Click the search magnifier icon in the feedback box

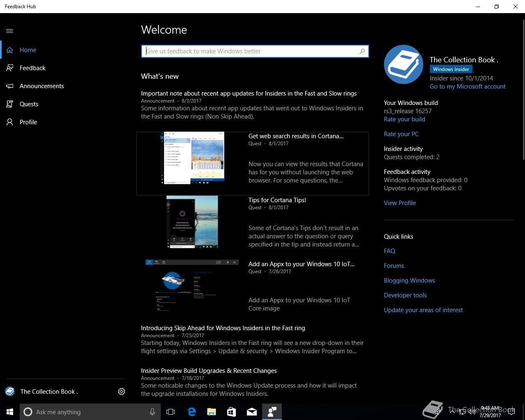tap(362, 51)
